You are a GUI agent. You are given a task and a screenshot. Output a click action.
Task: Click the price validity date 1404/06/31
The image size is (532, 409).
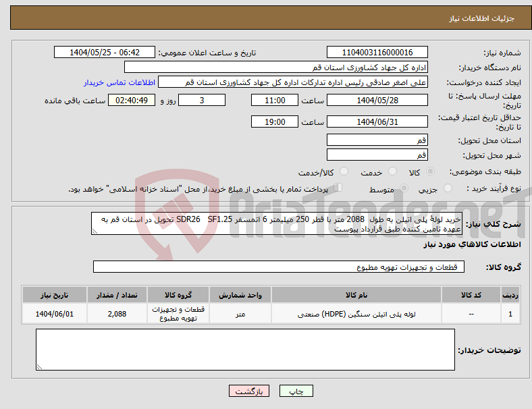click(377, 121)
